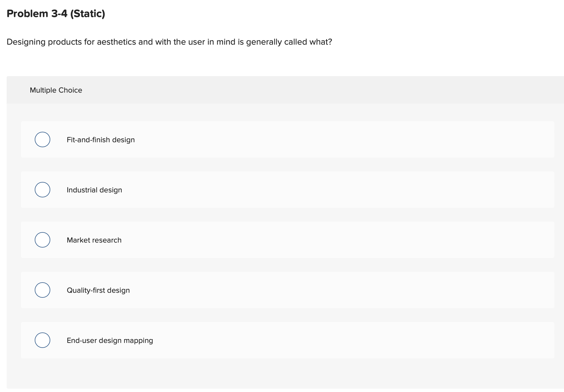Screen dimensions: 564x392
Task: Click the Quality-first design answer text
Action: [98, 290]
